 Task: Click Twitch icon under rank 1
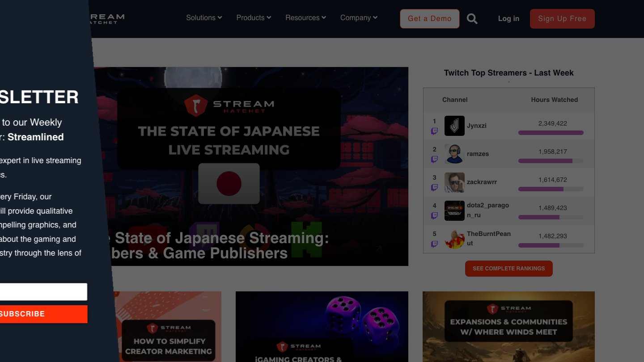point(434,131)
